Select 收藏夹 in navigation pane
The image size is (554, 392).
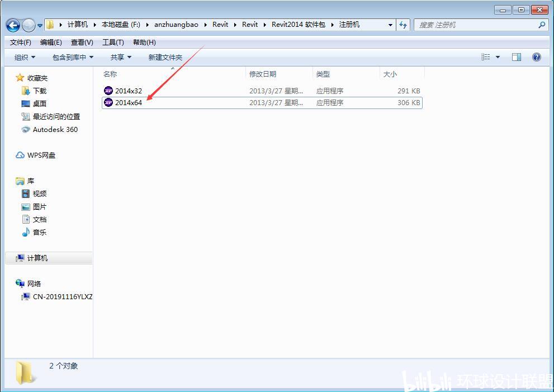point(37,78)
